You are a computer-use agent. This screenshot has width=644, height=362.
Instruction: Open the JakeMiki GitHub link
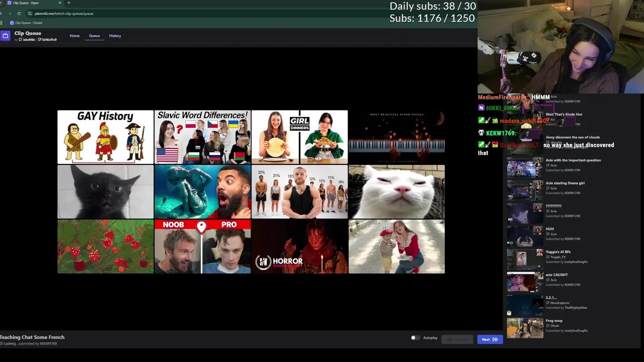click(27, 40)
